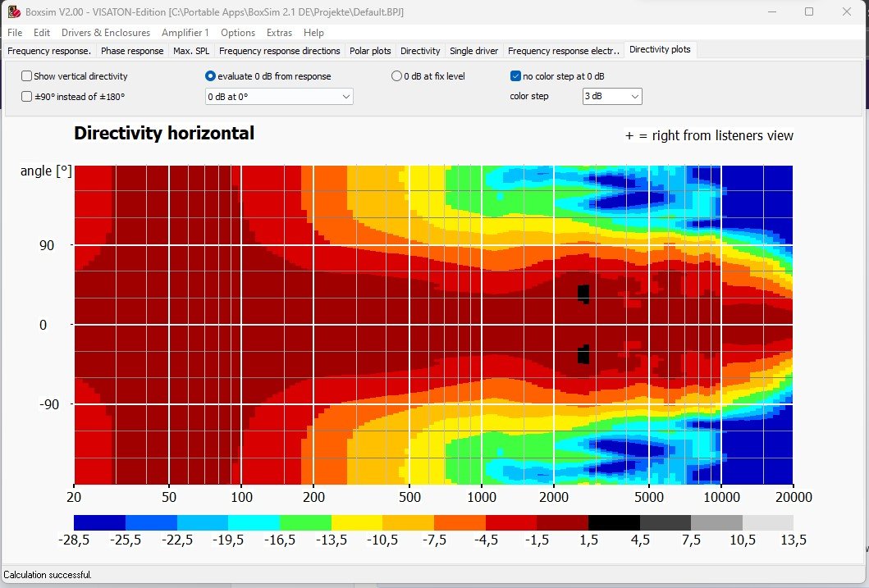Click the 20000 frequency axis label
Viewport: 869px width, 588px height.
(x=794, y=497)
